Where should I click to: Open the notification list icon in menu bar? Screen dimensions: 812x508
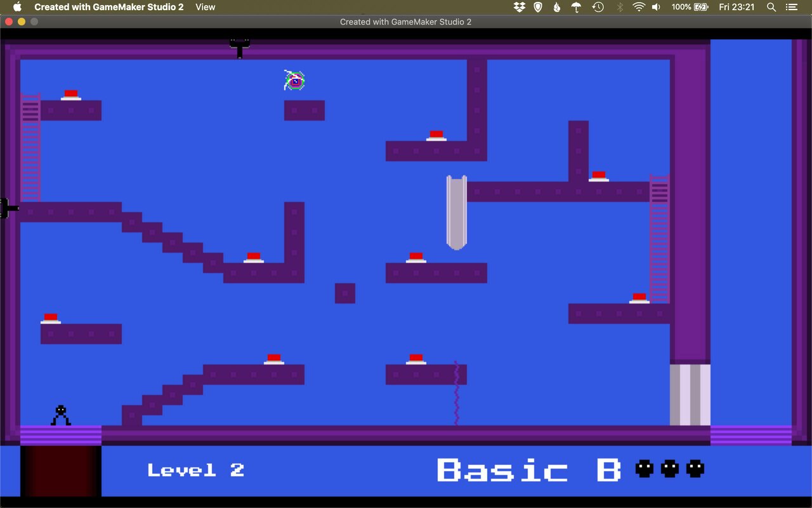(791, 7)
